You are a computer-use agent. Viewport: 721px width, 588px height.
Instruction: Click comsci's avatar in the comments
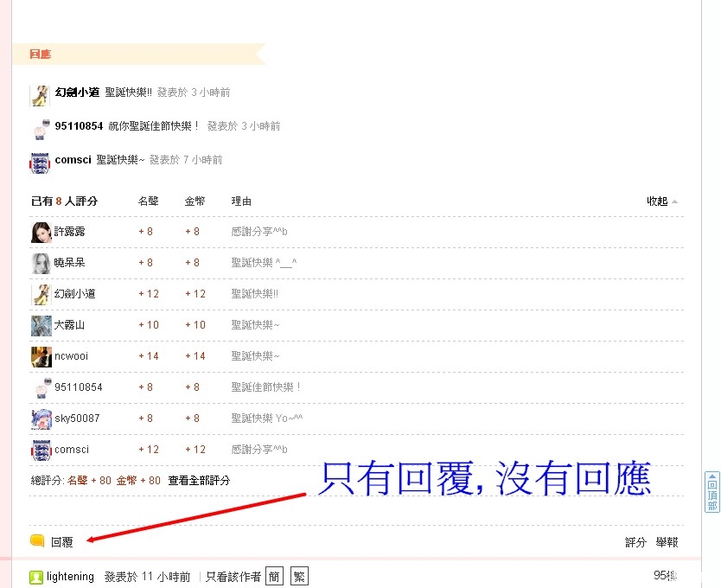[x=40, y=162]
